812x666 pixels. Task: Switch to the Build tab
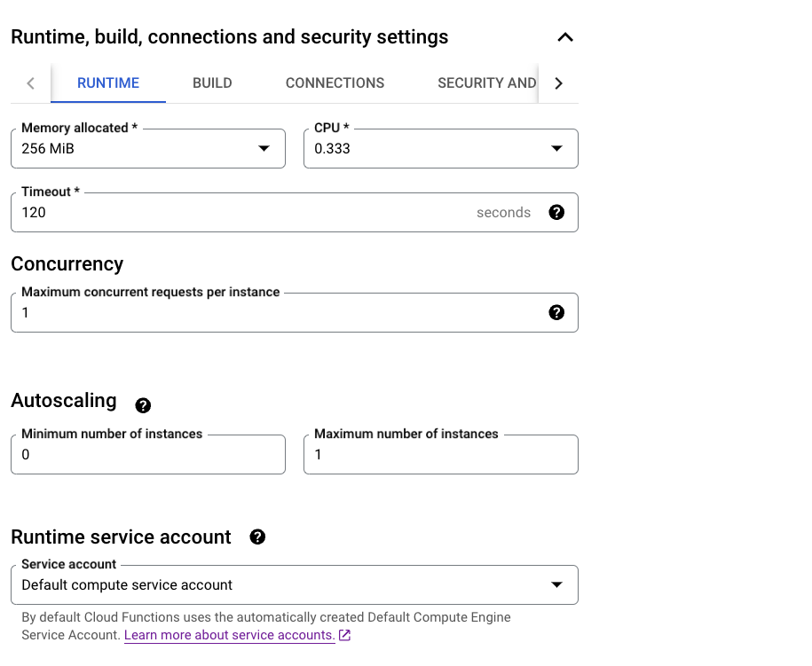(x=212, y=83)
